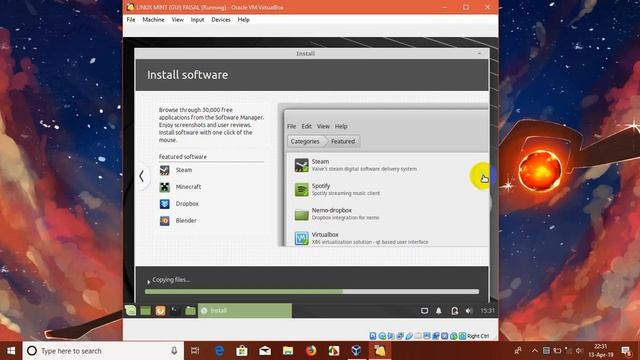Launch Microsoft Edge from the taskbar
The width and height of the screenshot is (640, 360).
pyautogui.click(x=219, y=351)
